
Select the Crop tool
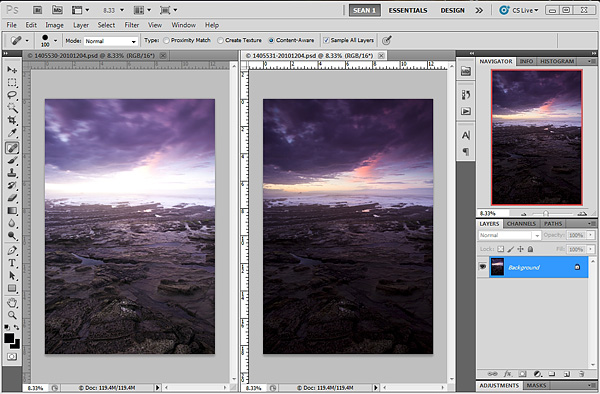[12, 120]
